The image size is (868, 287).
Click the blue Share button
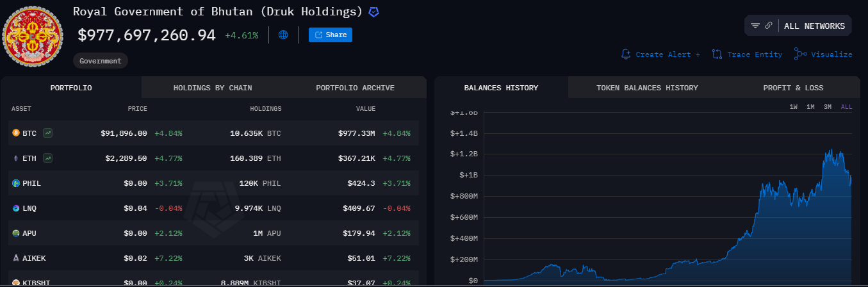coord(331,35)
